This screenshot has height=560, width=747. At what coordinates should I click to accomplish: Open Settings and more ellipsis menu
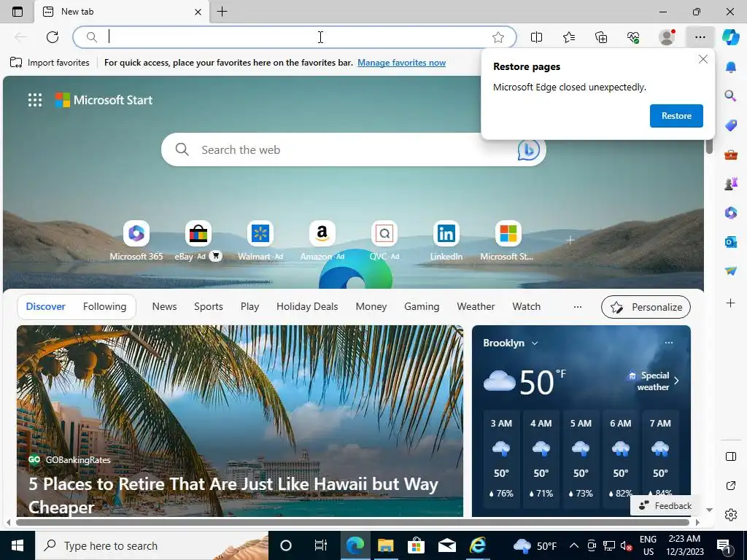click(x=700, y=37)
